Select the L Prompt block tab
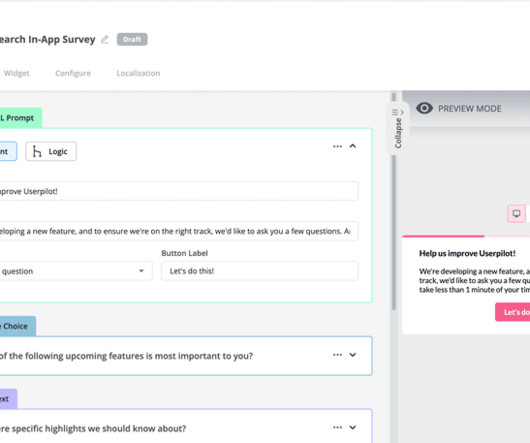The height and width of the screenshot is (443, 530). pyautogui.click(x=20, y=118)
